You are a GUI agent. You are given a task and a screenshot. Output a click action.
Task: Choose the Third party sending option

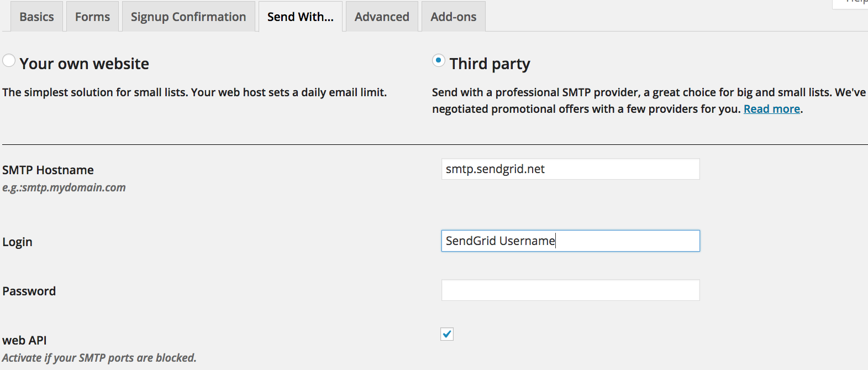pyautogui.click(x=438, y=61)
